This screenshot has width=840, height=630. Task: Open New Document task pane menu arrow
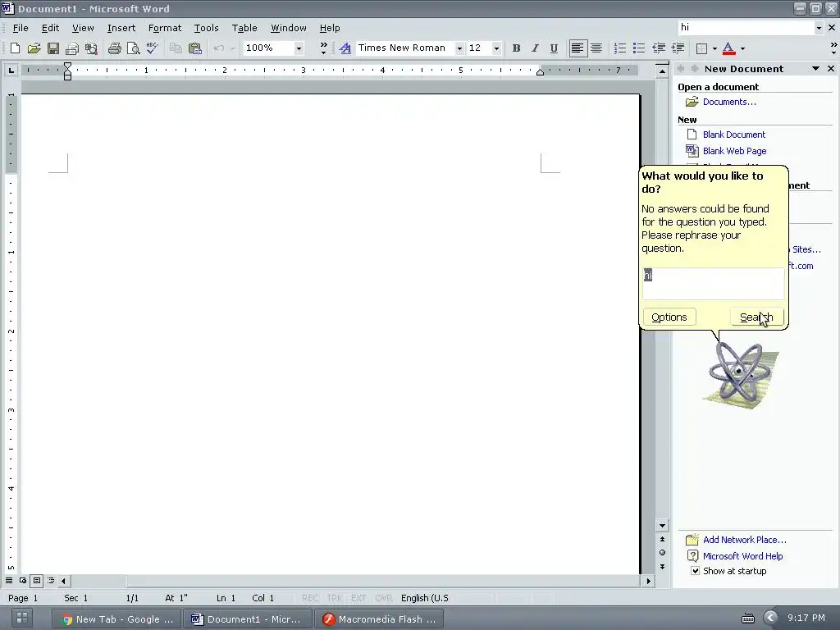(815, 69)
